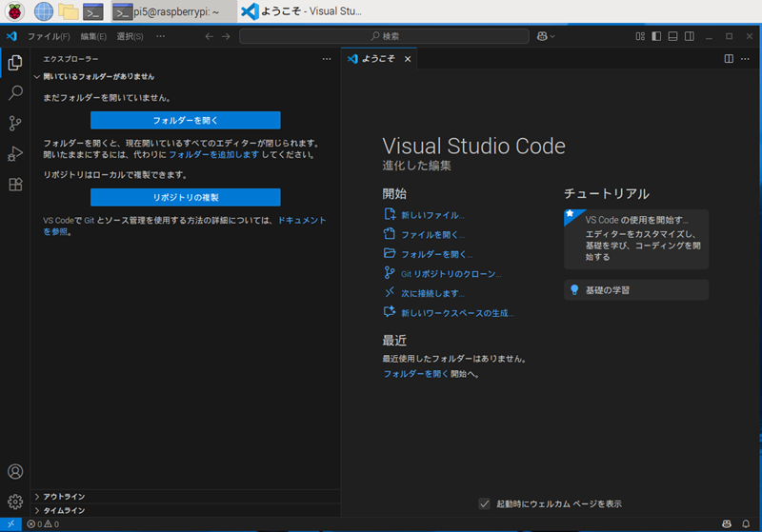Open the Explorer view in activity bar
The width and height of the screenshot is (762, 532).
15,63
